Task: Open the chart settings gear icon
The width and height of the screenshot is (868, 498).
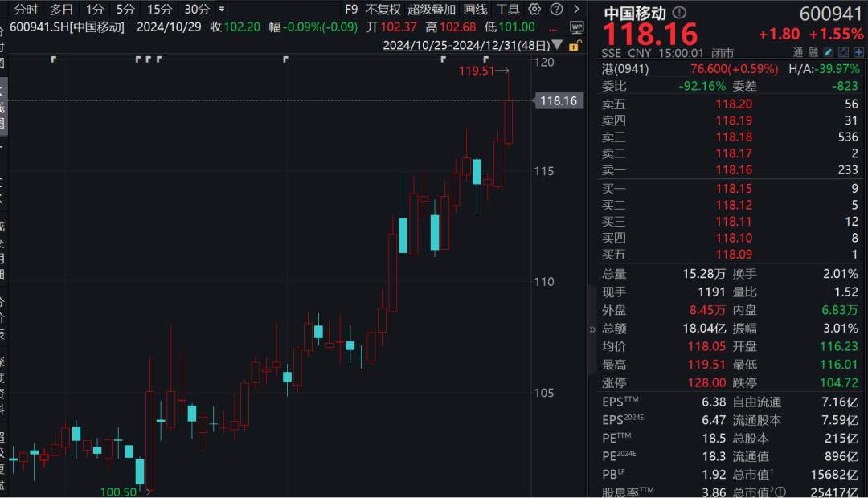Action: [534, 10]
